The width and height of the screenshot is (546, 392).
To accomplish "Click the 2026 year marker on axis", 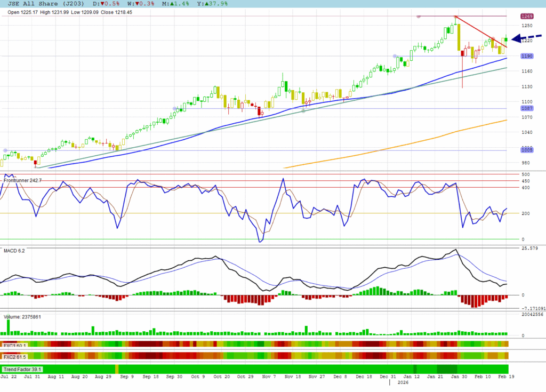I will (403, 382).
